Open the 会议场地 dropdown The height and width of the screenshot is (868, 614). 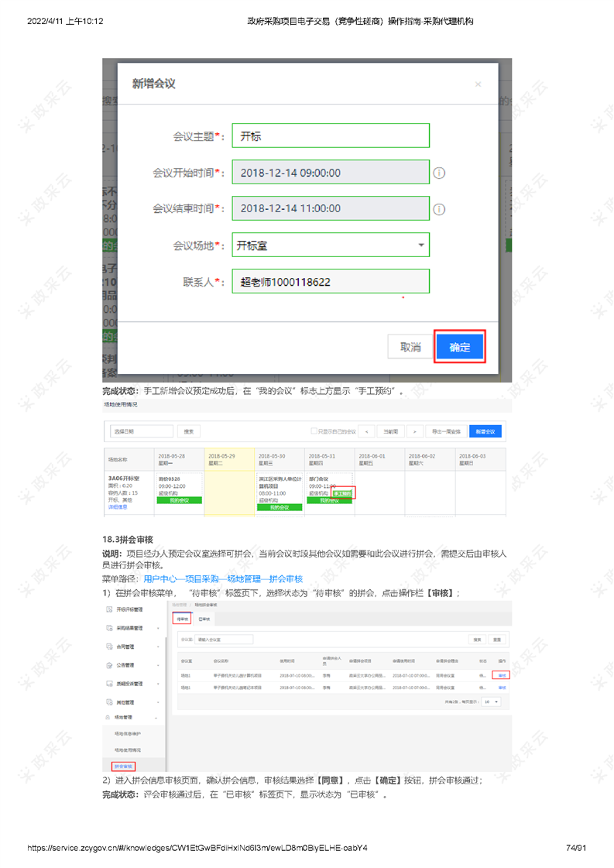pos(421,245)
